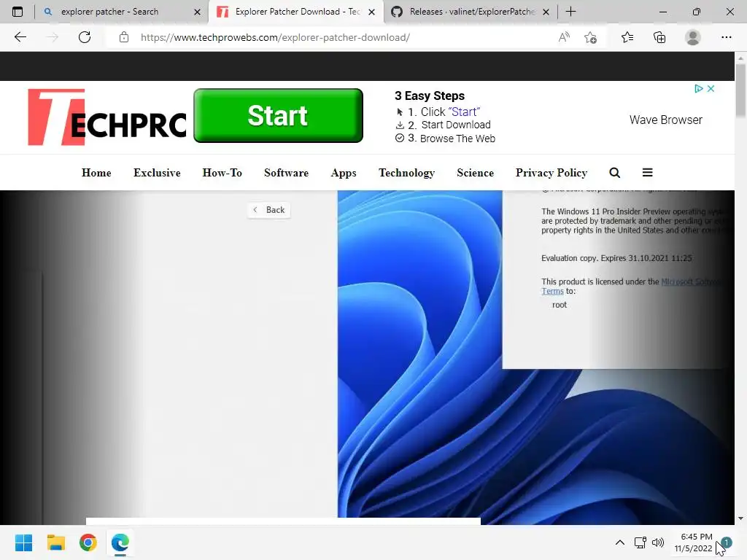Switch to the explorer patcher Search tab

tap(122, 12)
